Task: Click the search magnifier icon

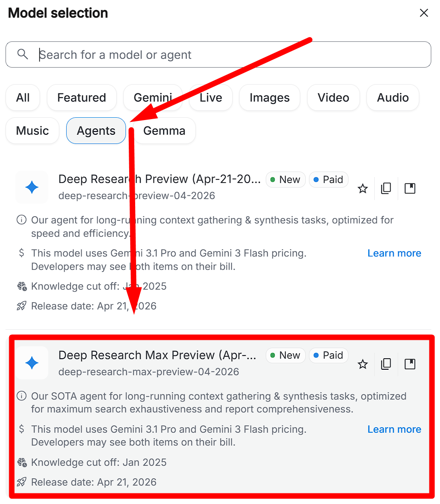Action: (x=23, y=54)
